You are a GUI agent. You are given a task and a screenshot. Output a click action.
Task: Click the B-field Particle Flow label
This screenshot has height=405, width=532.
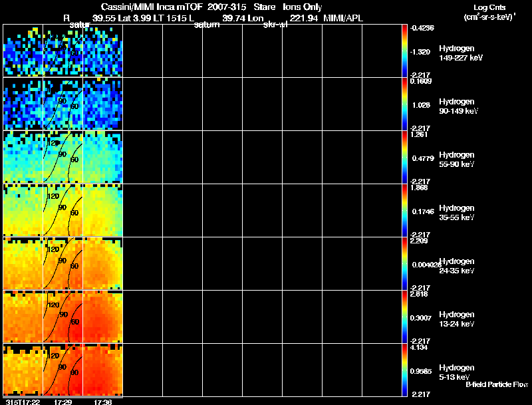(496, 384)
